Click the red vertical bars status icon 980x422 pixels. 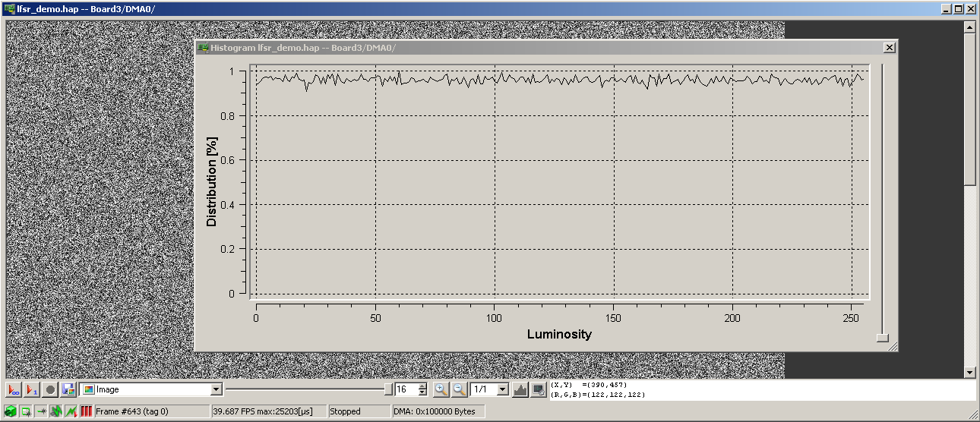pyautogui.click(x=87, y=411)
